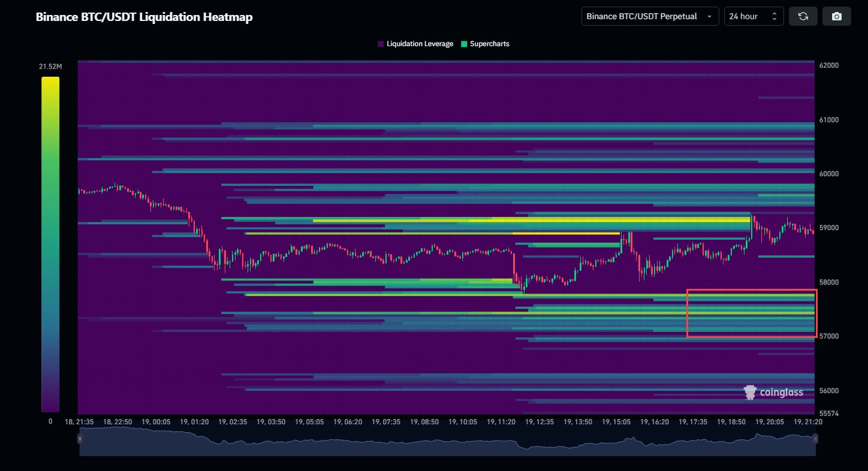Click the 19, 02:35 time axis label
The image size is (868, 471).
(x=234, y=422)
